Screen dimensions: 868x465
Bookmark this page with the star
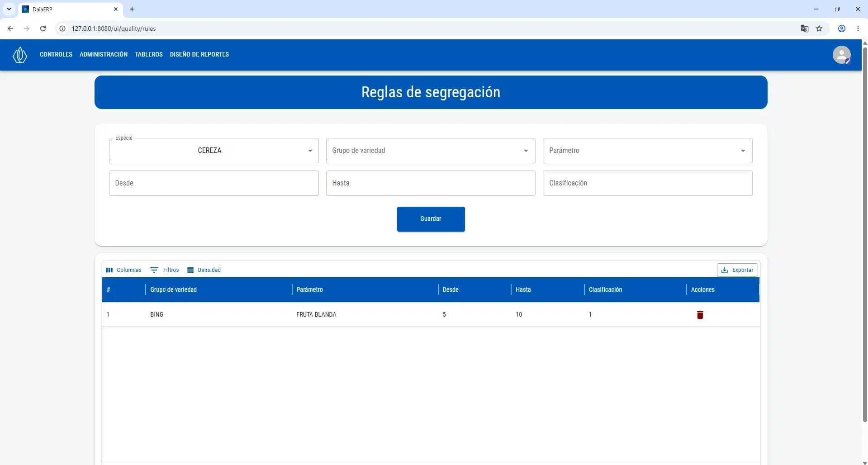(x=819, y=28)
